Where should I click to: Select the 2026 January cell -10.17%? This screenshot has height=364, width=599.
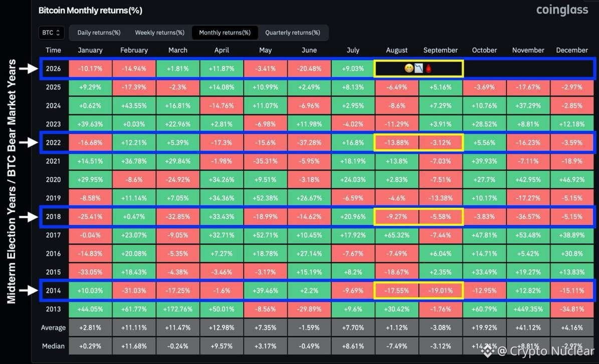coord(91,69)
